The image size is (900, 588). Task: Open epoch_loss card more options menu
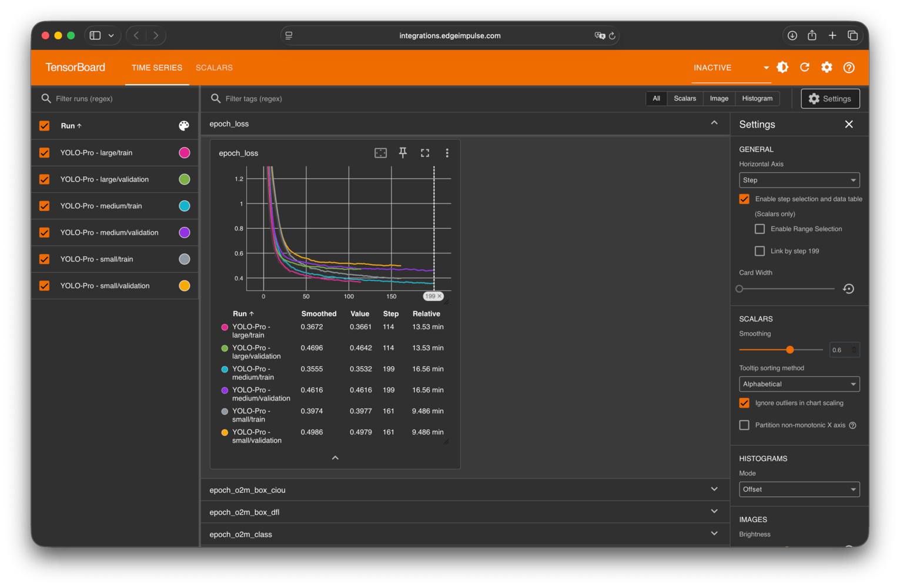447,153
